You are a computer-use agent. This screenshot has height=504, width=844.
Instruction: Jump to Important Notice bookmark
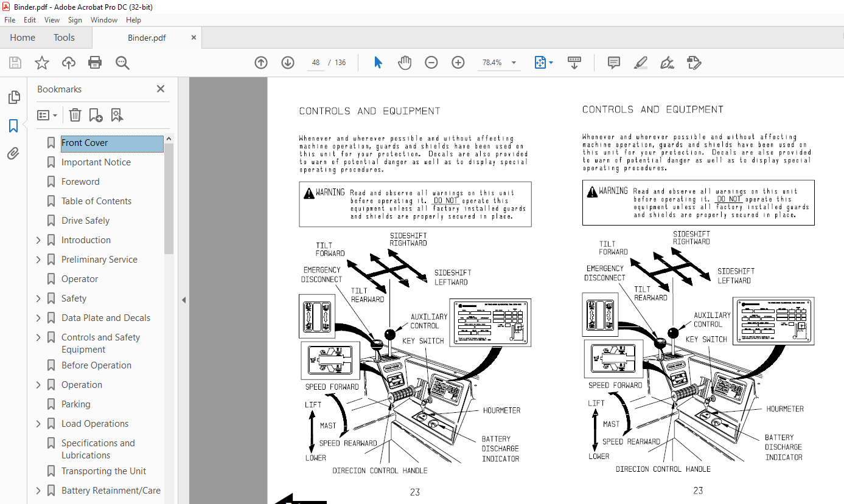96,162
